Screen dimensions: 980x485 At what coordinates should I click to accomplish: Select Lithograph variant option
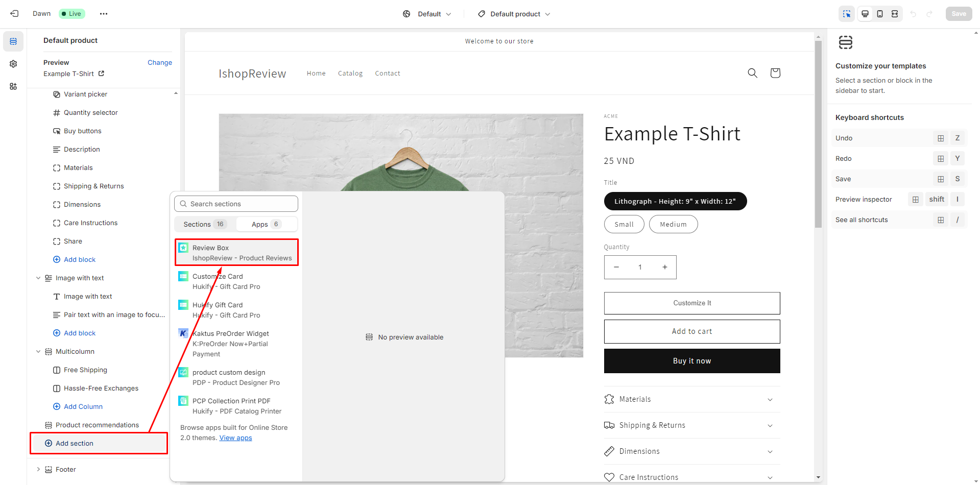[675, 201]
